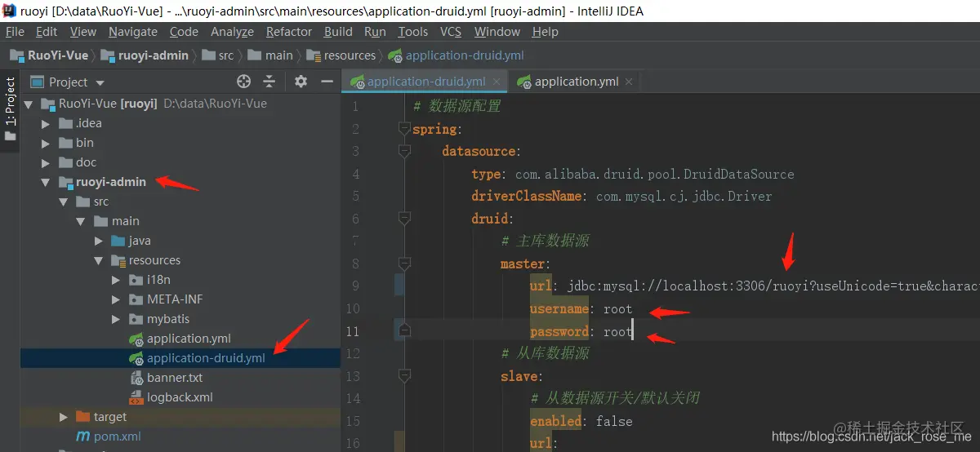The width and height of the screenshot is (980, 452).
Task: Open the Code menu
Action: click(x=184, y=32)
